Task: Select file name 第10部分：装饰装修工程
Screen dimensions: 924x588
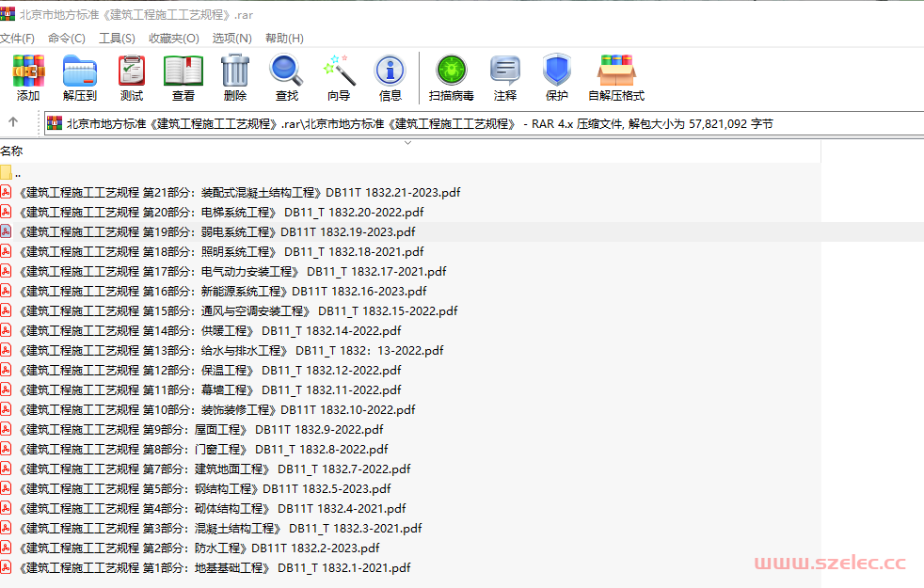Action: [x=217, y=409]
